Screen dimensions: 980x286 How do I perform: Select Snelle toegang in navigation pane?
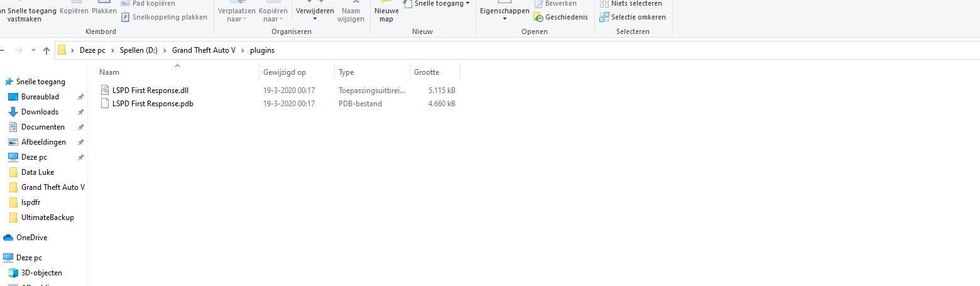click(x=40, y=82)
